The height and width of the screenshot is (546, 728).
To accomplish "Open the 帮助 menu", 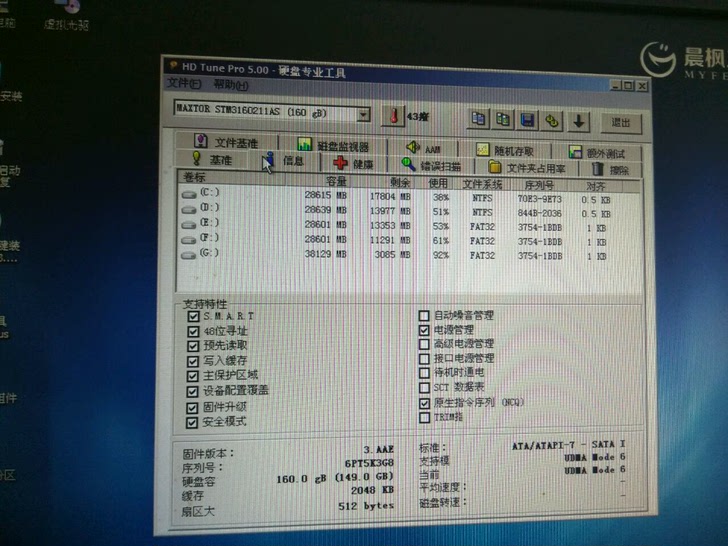I will (231, 85).
